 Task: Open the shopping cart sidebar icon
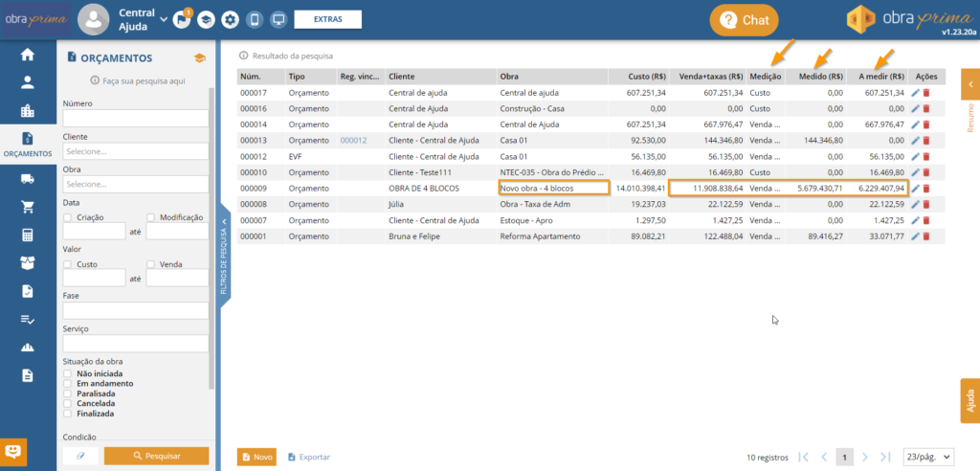28,207
